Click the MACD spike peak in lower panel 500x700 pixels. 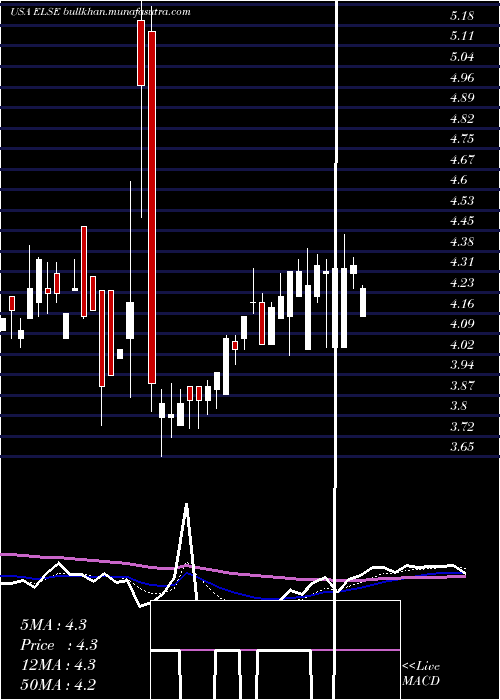tap(186, 505)
